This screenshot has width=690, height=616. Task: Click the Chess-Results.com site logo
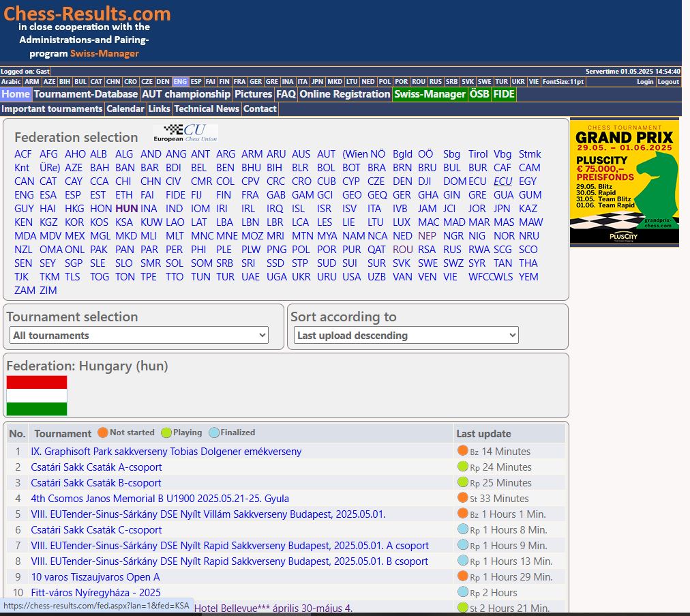(x=87, y=14)
